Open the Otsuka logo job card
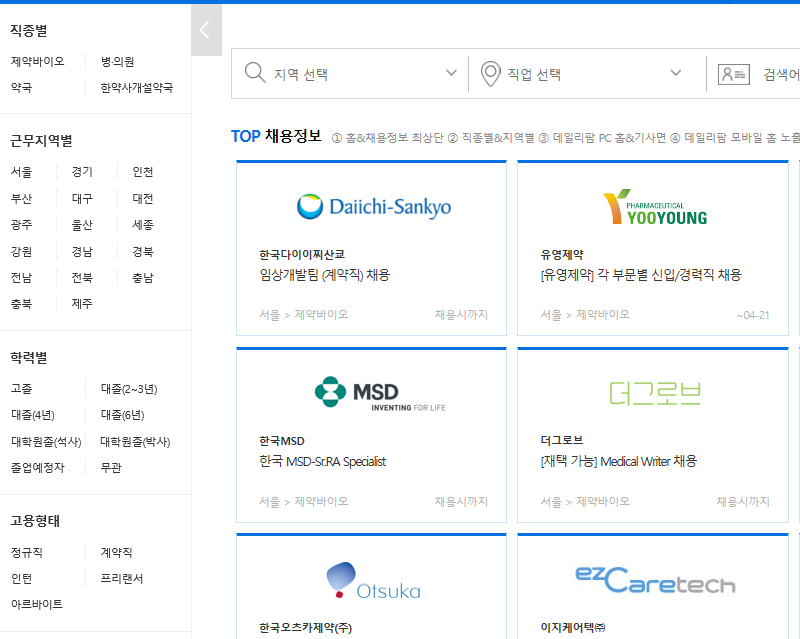The height and width of the screenshot is (639, 800). [373, 581]
